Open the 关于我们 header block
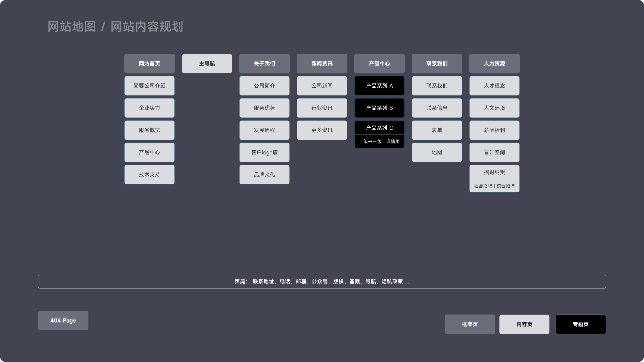The image size is (644, 362). pos(264,64)
